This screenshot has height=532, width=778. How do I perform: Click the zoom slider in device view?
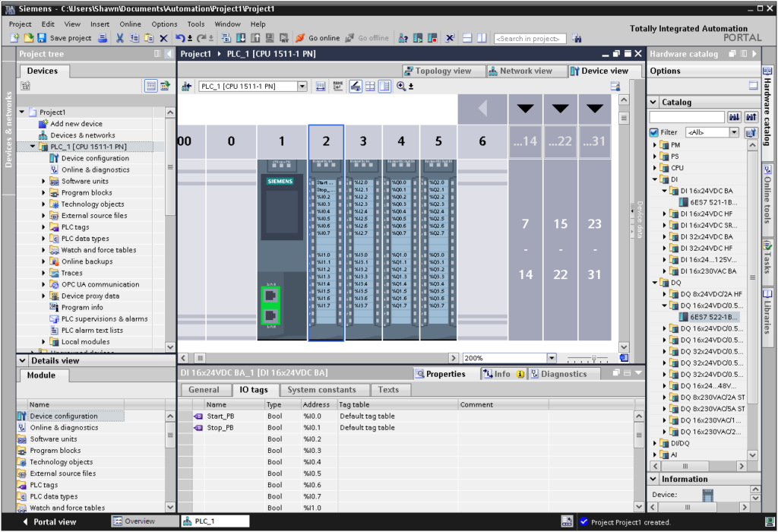[x=594, y=358]
